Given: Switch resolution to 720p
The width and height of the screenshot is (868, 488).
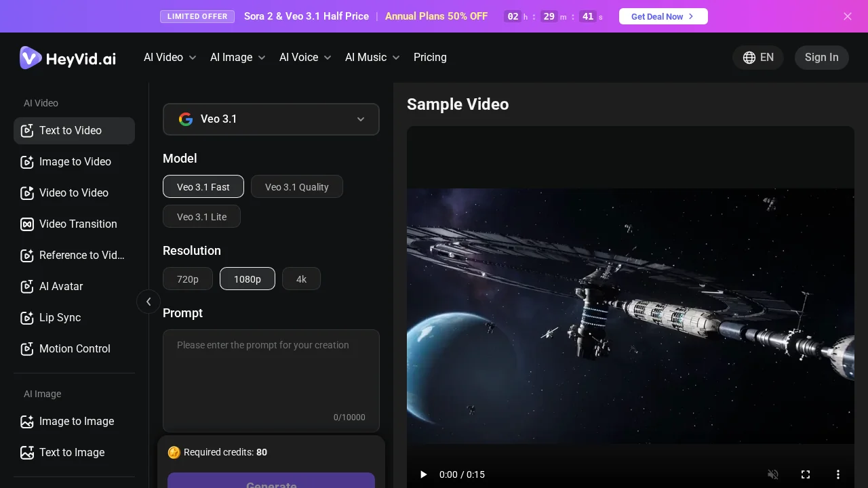Looking at the screenshot, I should 188,279.
